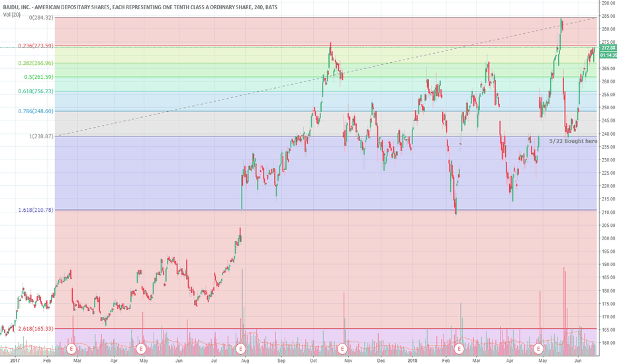Click 290.00 on the price axis
The image size is (617, 364).
pos(608,3)
